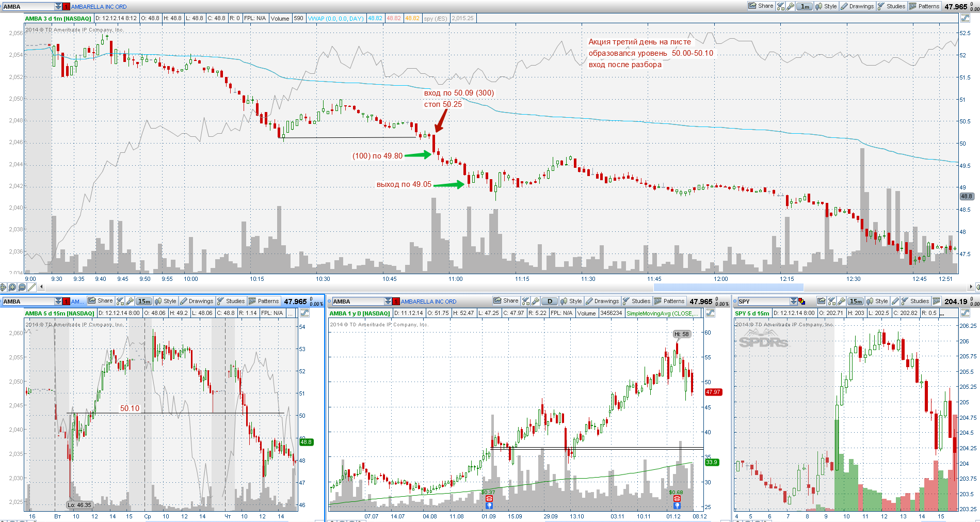The image size is (980, 522).
Task: Click Share button on main chart toolbar
Action: (761, 6)
